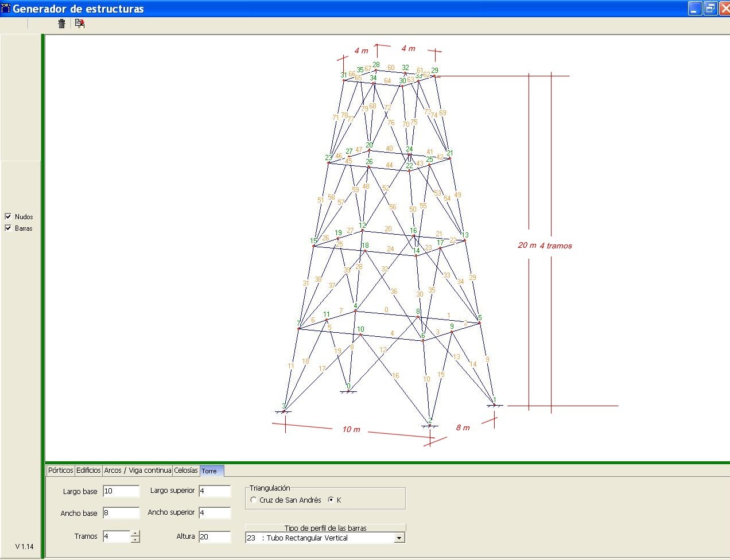Image resolution: width=730 pixels, height=560 pixels.
Task: Click the Torre tab
Action: pyautogui.click(x=210, y=471)
